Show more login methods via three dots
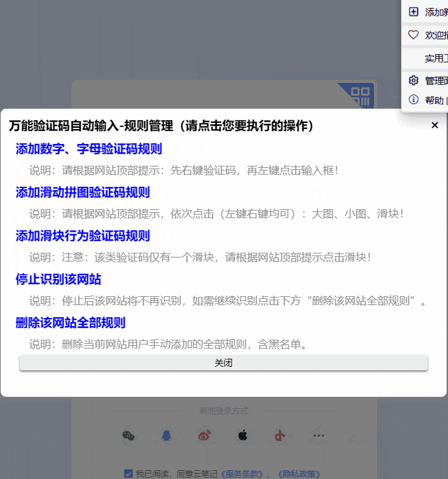Screen dimensions: 448x479 pyautogui.click(x=318, y=436)
